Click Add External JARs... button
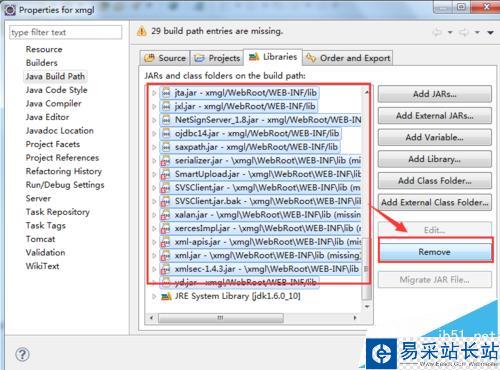 (435, 116)
